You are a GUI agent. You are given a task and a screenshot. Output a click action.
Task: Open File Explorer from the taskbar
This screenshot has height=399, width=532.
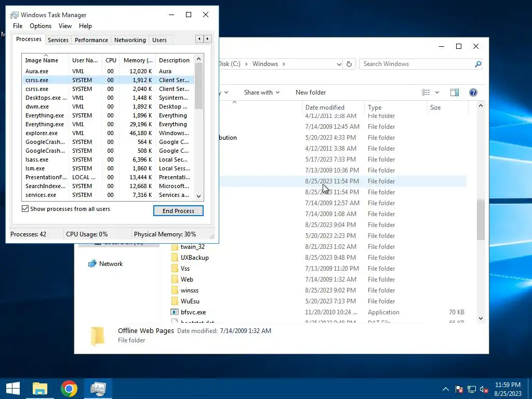click(39, 389)
